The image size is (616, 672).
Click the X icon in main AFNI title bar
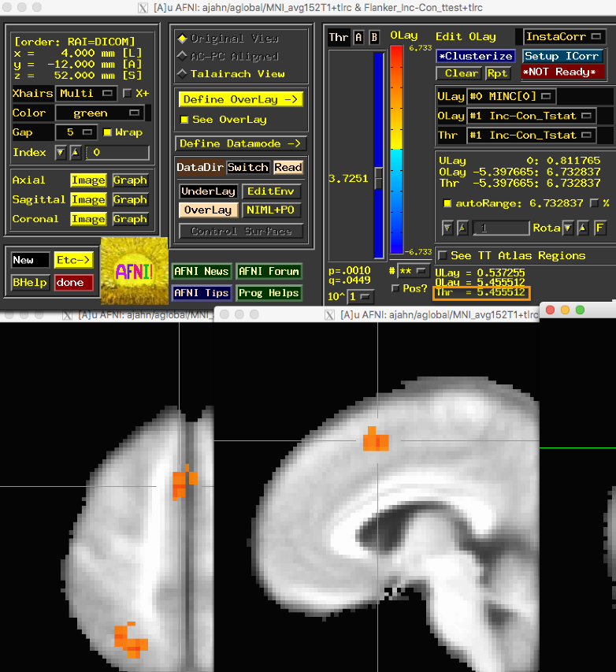[143, 8]
